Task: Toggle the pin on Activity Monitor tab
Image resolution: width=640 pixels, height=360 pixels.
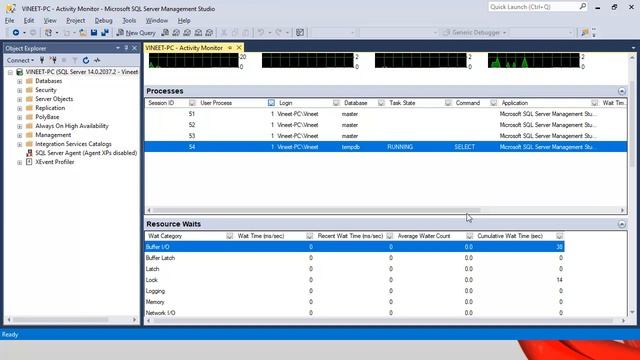Action: pos(230,48)
